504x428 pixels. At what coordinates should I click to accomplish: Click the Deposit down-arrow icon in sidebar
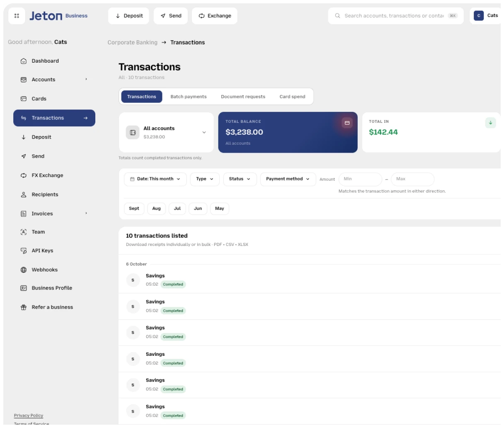[x=24, y=137]
